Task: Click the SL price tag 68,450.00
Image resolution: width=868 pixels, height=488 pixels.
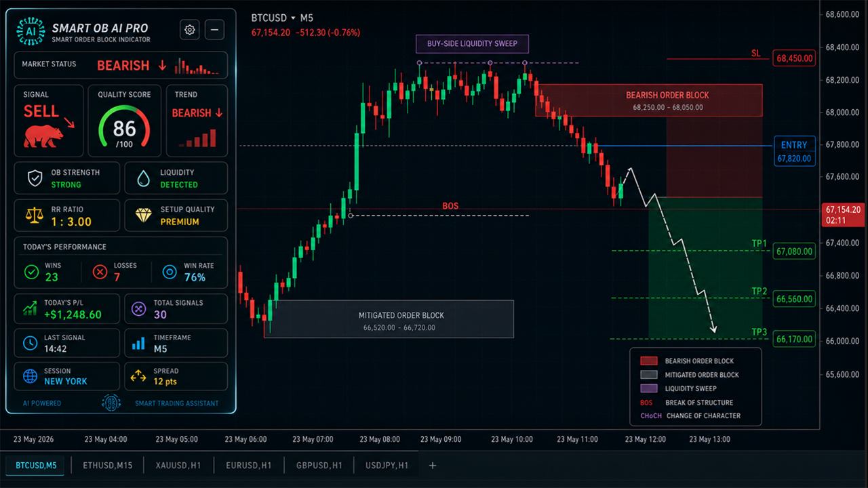Action: coord(794,58)
